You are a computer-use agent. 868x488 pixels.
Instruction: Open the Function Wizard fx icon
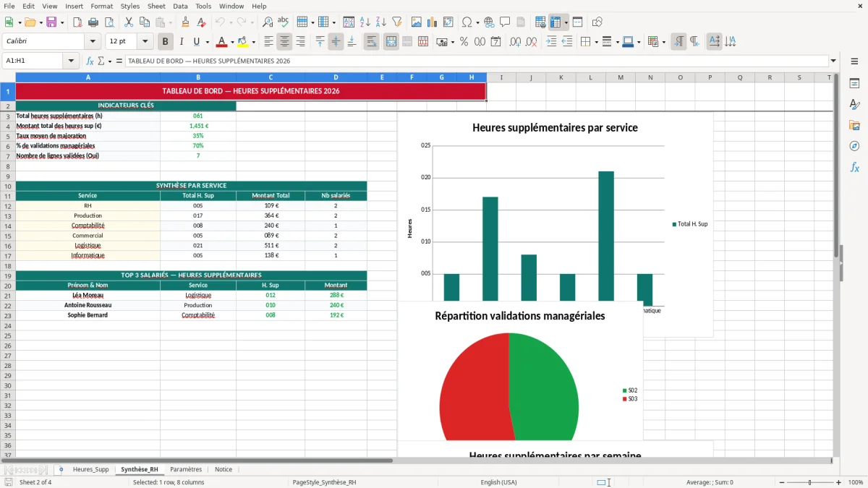(90, 61)
